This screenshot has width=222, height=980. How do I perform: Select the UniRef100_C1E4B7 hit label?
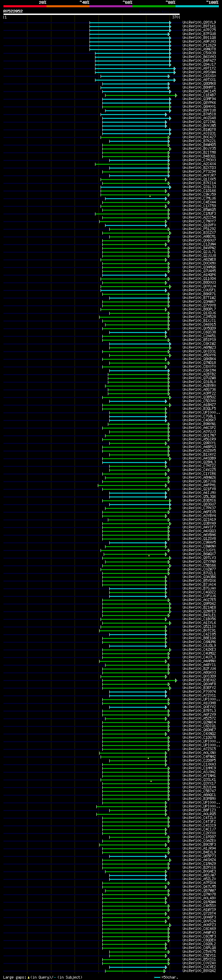click(x=199, y=95)
